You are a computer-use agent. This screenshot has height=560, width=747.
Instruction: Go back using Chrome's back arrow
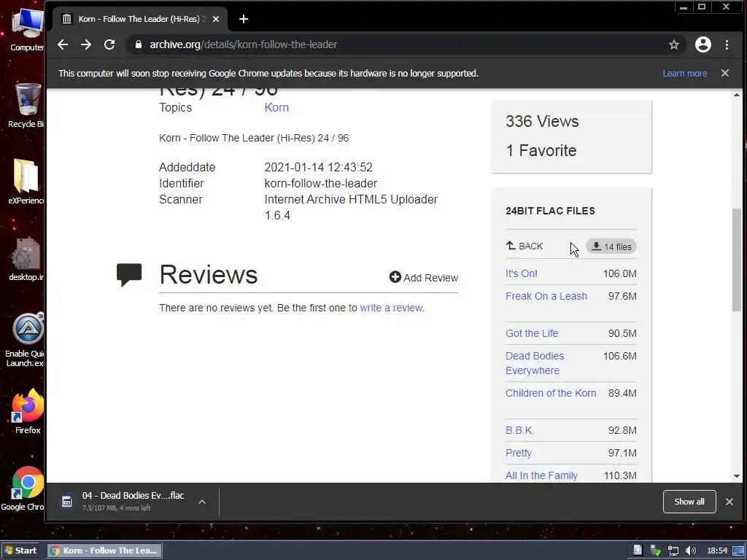point(63,44)
